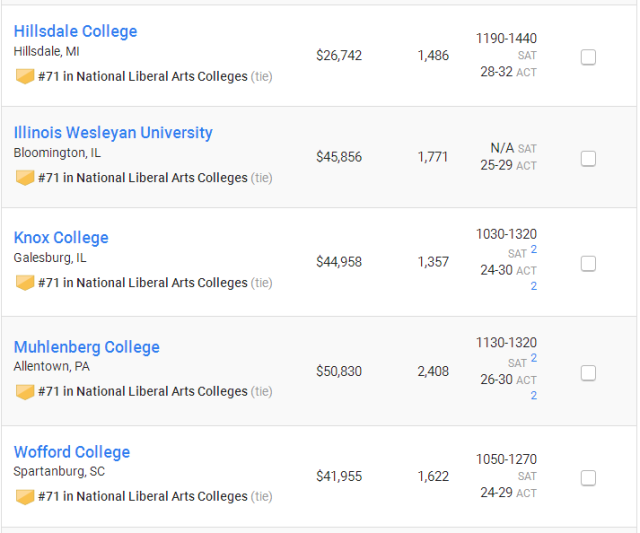Click footnote 2 next to Muhlenberg SAT
This screenshot has height=533, width=640.
pos(533,358)
